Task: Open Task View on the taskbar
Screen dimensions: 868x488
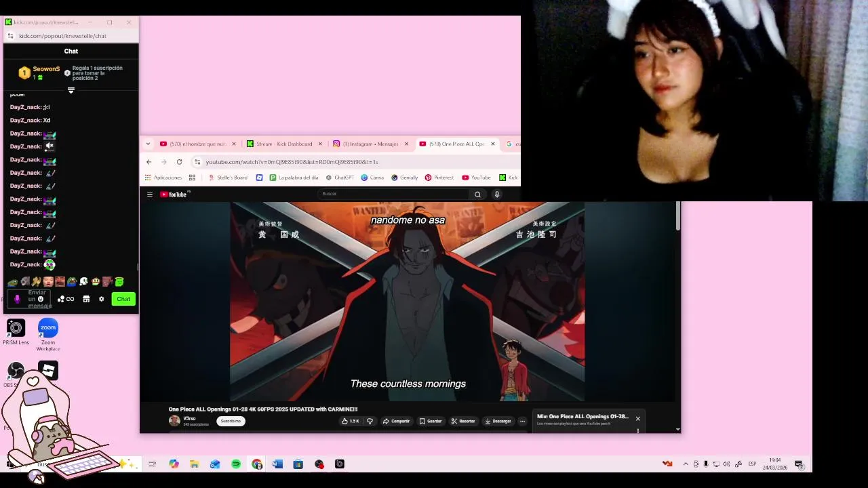Action: coord(152,464)
